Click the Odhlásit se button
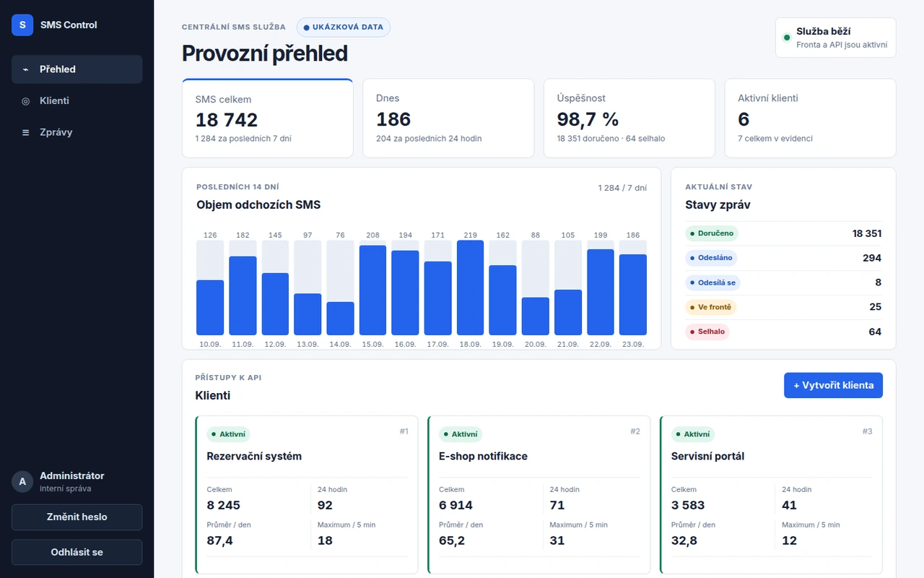 click(77, 553)
